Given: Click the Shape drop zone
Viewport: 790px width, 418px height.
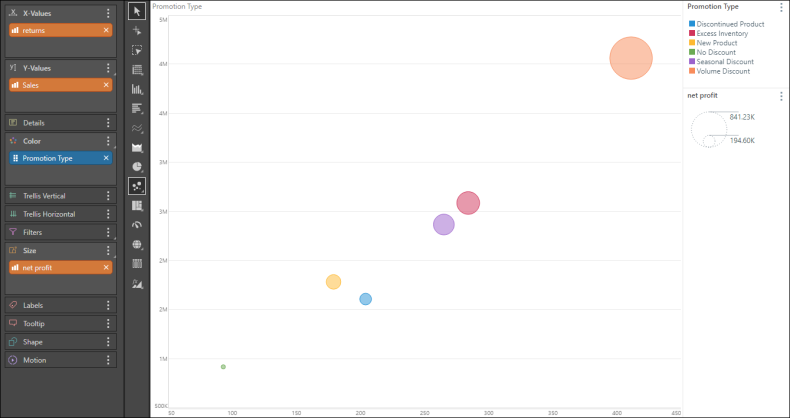Looking at the screenshot, I should [60, 341].
